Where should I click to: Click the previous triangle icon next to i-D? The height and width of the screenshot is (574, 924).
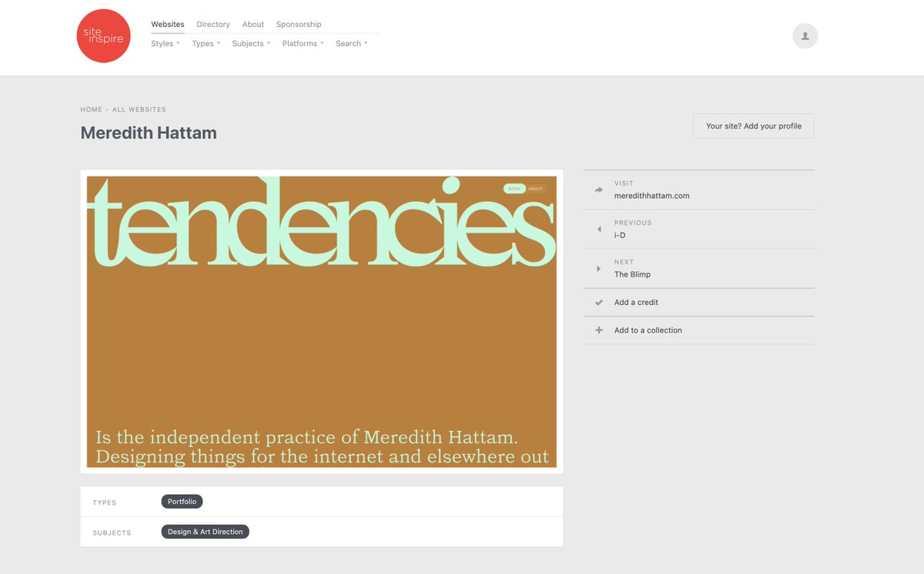[x=599, y=229]
